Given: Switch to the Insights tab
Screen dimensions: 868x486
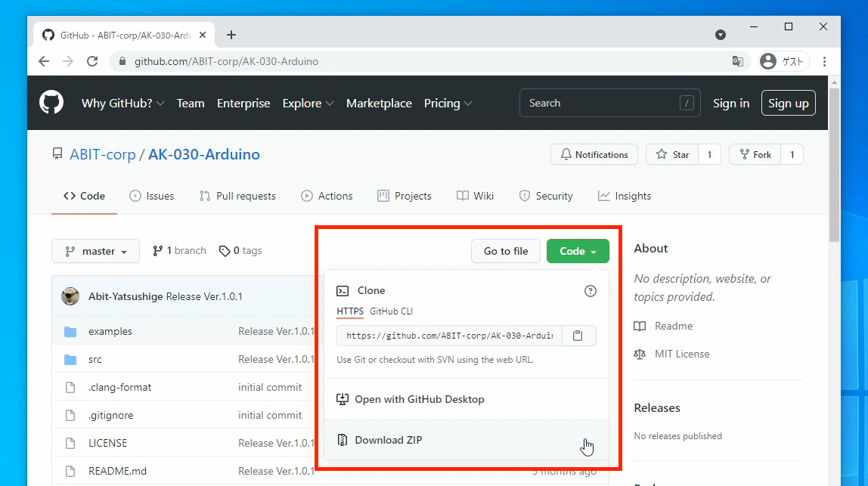Looking at the screenshot, I should tap(625, 196).
